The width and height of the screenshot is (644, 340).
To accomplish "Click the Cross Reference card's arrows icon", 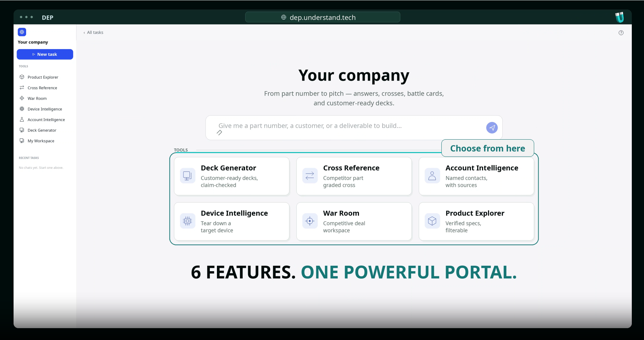I will [x=310, y=176].
